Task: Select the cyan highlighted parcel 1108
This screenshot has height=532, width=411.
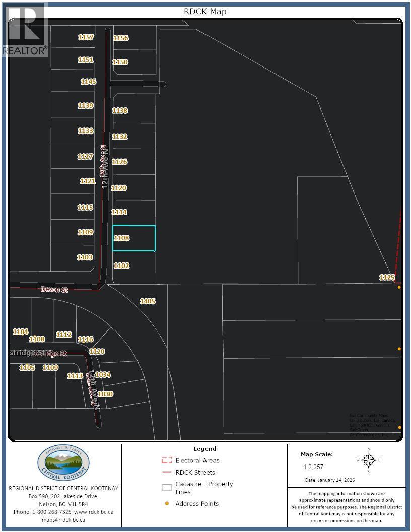Action: tap(134, 238)
